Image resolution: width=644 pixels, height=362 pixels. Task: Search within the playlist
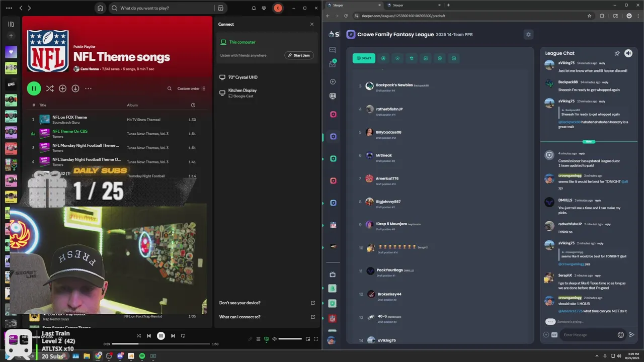pos(170,88)
